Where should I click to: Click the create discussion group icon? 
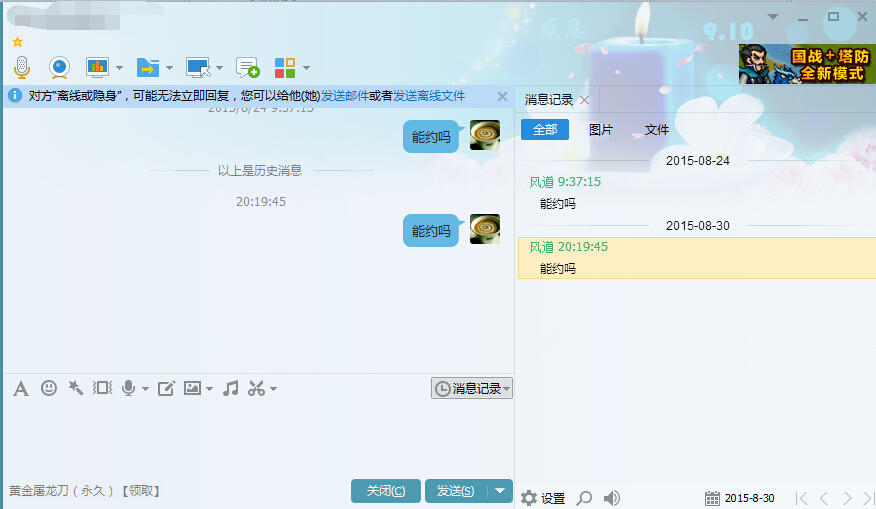[x=247, y=67]
